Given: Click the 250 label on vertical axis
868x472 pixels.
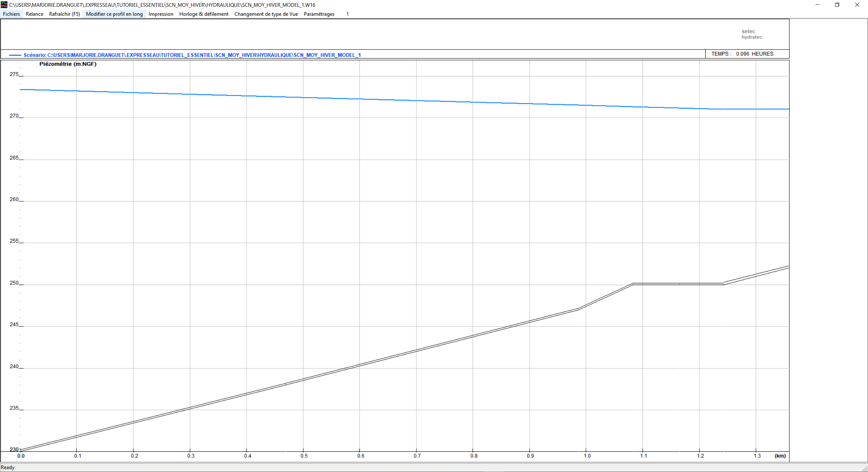Looking at the screenshot, I should coord(14,283).
